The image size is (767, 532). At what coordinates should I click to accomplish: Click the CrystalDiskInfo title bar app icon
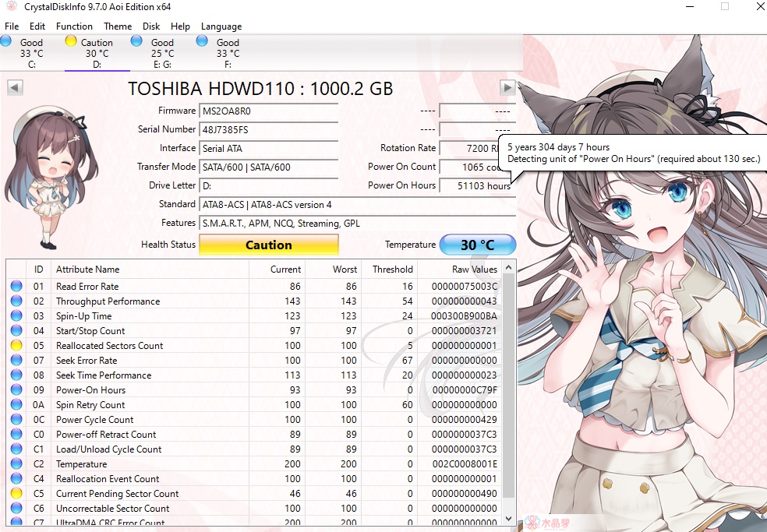click(11, 7)
